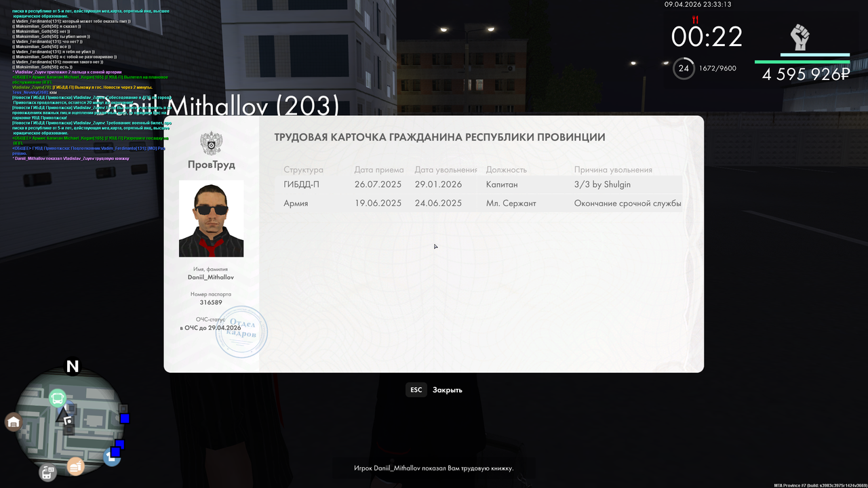Click the fist weapon icon in HUD

pos(800,37)
